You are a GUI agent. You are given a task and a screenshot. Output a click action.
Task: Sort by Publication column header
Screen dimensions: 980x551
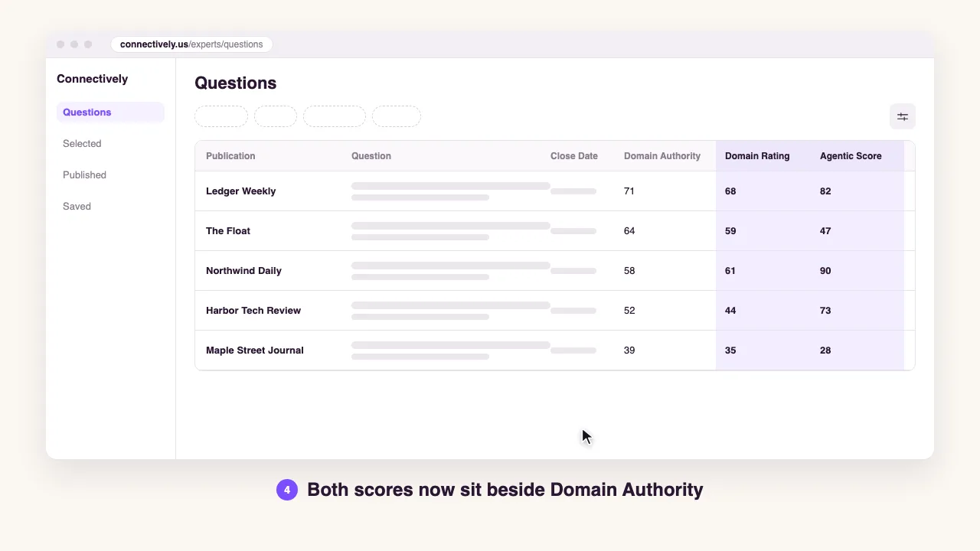click(230, 156)
